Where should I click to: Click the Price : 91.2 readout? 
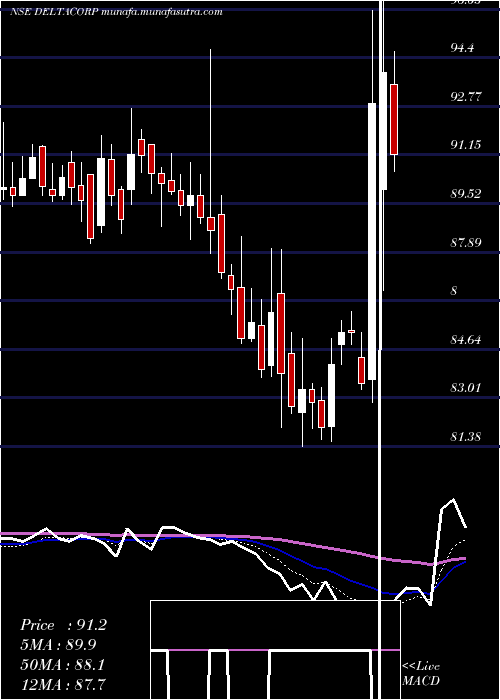coord(63,625)
